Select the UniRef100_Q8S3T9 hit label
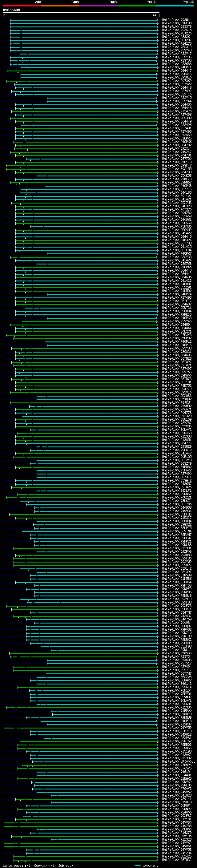The height and width of the screenshot is (868, 197). click(177, 47)
